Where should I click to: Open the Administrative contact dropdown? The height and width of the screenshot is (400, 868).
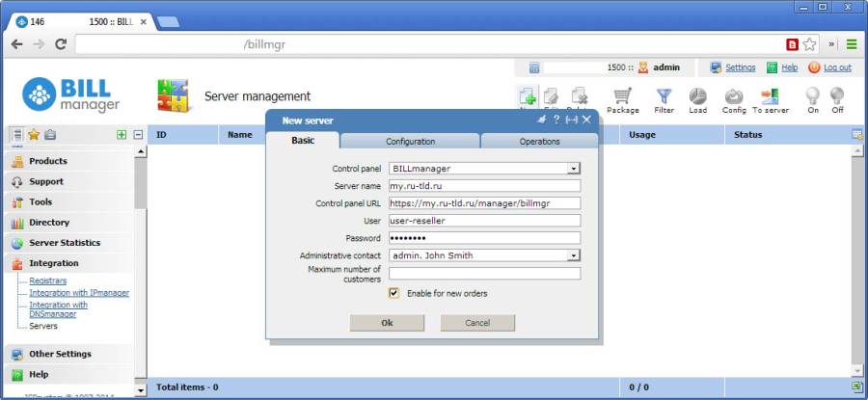[x=574, y=255]
